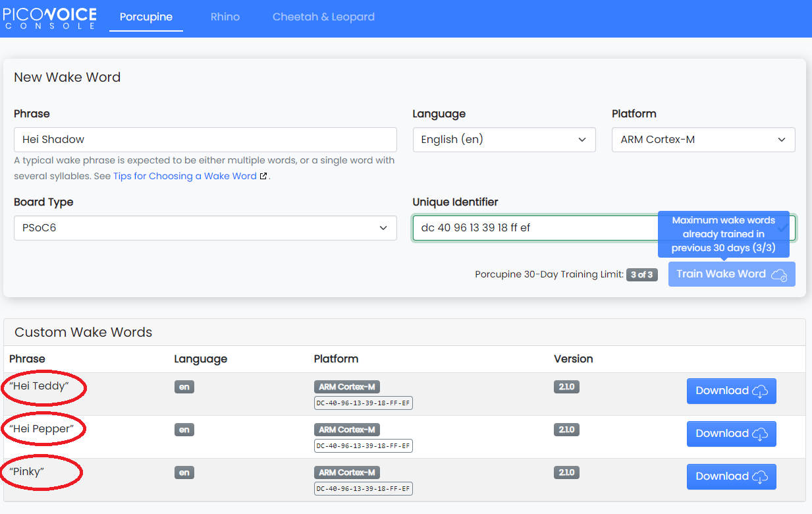Switch to the Porcupine tab
The width and height of the screenshot is (812, 514).
click(146, 17)
